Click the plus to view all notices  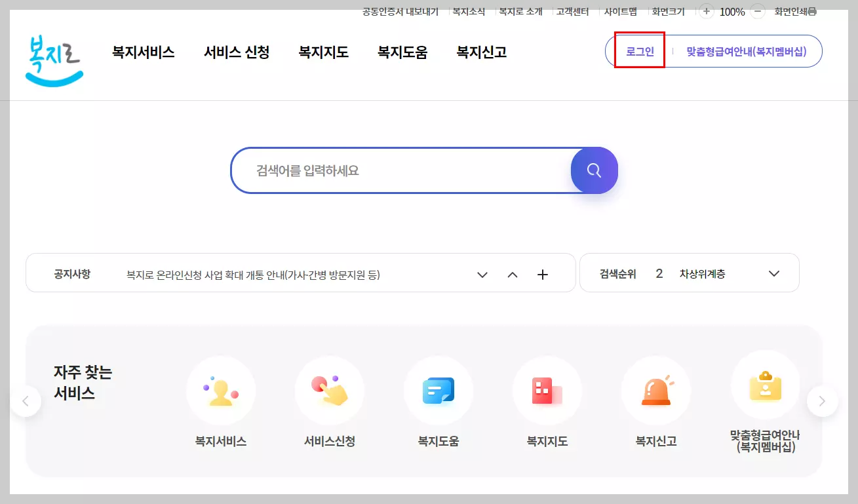543,274
